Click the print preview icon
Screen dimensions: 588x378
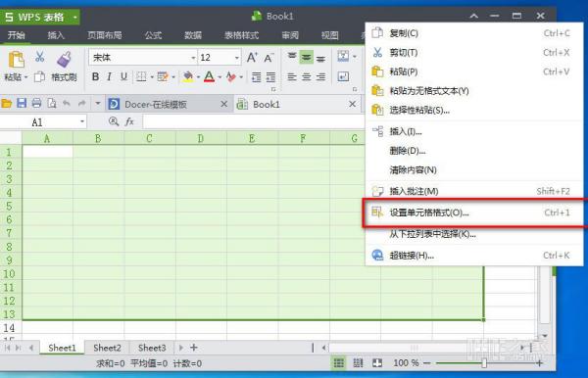click(52, 104)
